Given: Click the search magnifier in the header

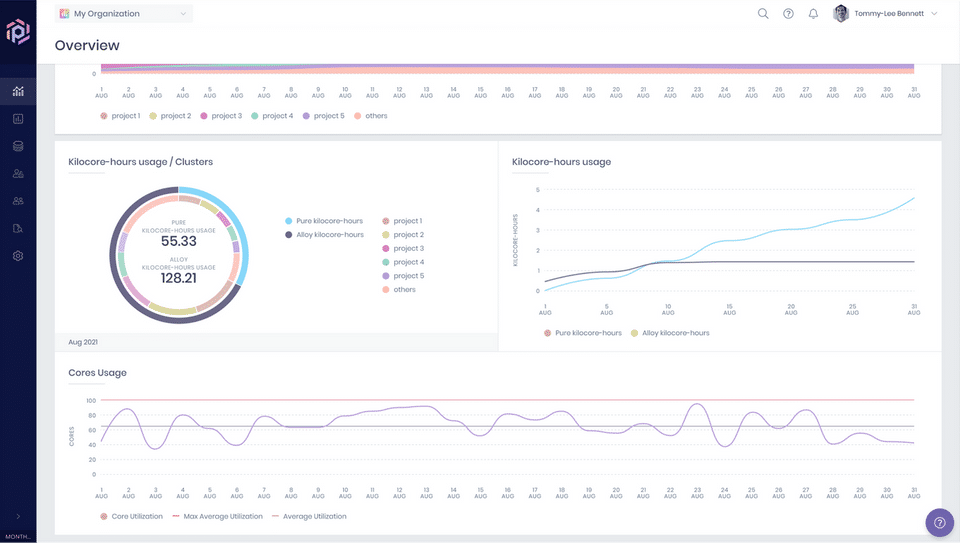Looking at the screenshot, I should pyautogui.click(x=763, y=13).
